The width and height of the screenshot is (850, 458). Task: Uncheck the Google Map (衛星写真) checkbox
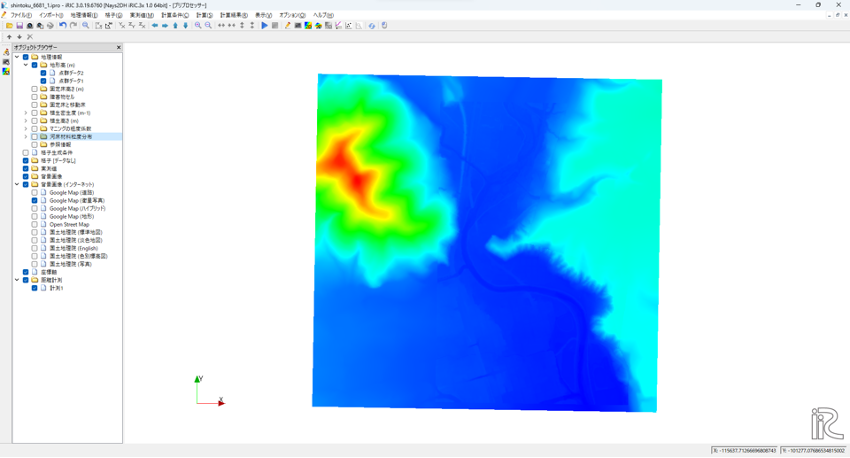click(35, 201)
